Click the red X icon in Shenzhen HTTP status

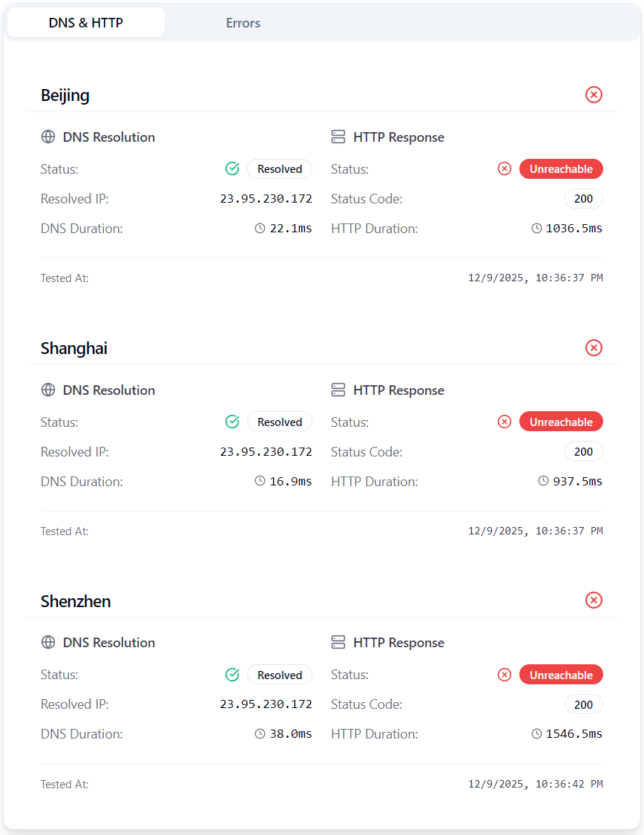click(505, 675)
